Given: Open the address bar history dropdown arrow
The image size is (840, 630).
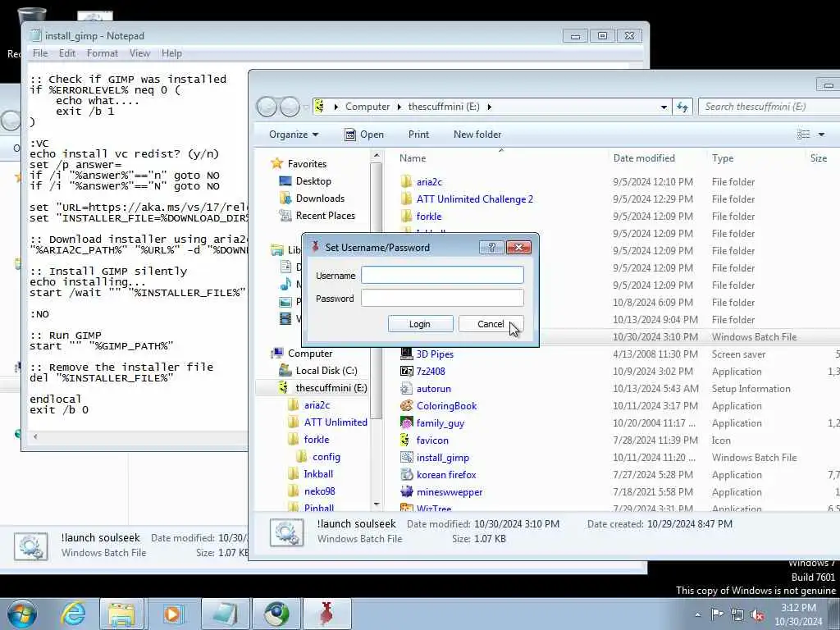Looking at the screenshot, I should click(x=663, y=107).
